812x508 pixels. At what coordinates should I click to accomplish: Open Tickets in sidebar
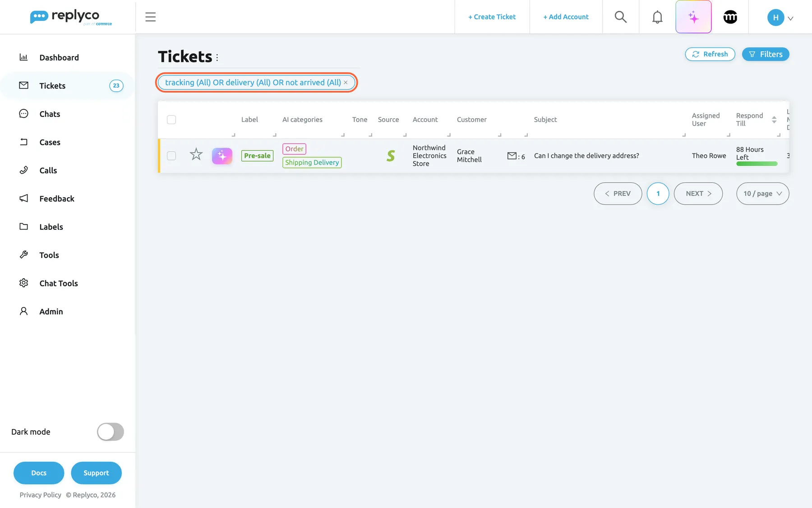(x=52, y=86)
